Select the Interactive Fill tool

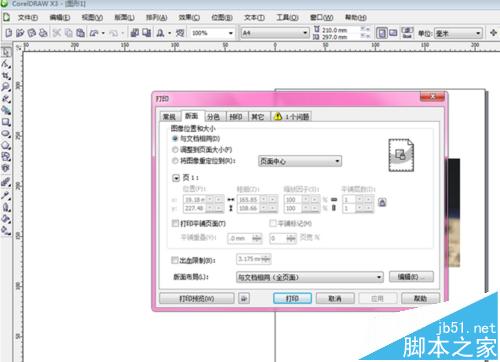point(6,230)
